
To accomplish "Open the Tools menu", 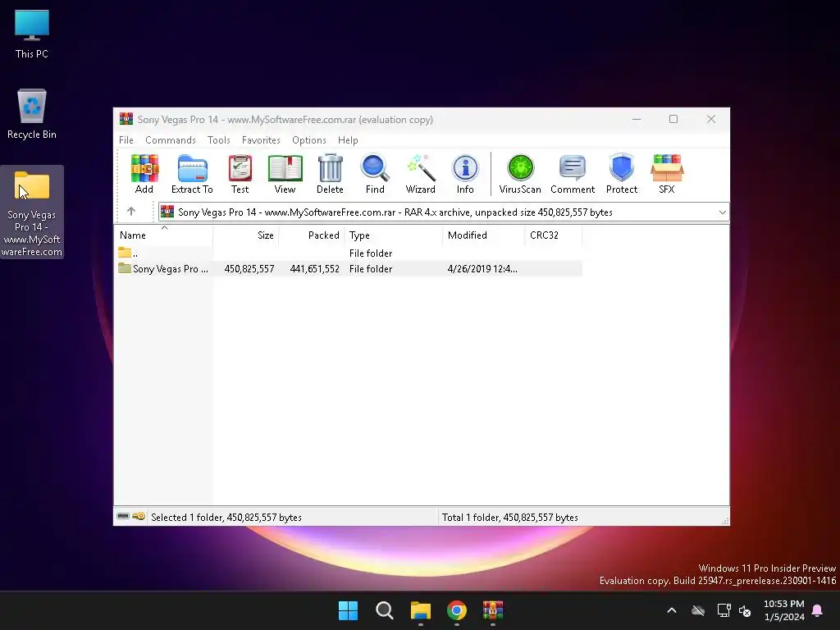I will [218, 139].
